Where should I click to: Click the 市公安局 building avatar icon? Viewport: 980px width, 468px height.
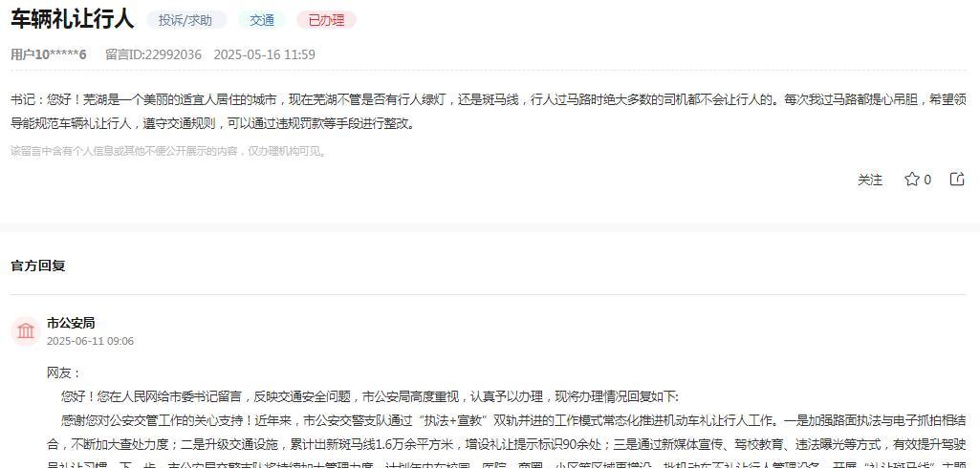(26, 331)
